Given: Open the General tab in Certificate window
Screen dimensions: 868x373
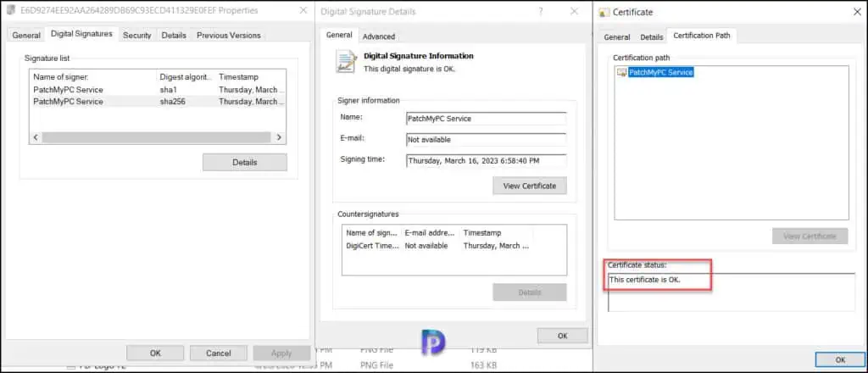Looking at the screenshot, I should tap(617, 37).
